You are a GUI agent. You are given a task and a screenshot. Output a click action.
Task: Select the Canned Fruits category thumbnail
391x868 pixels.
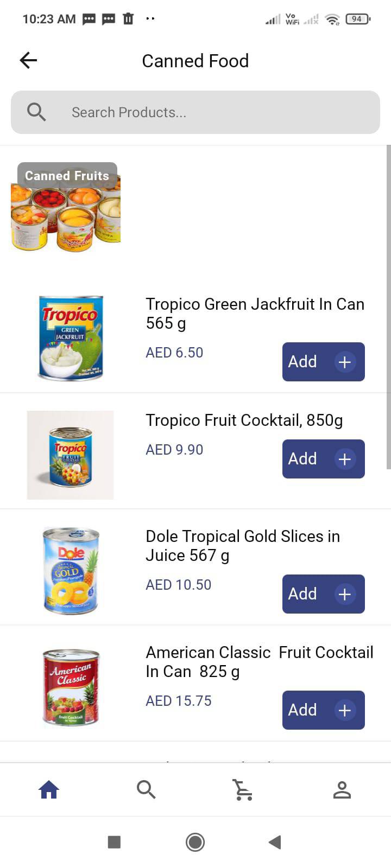(66, 207)
